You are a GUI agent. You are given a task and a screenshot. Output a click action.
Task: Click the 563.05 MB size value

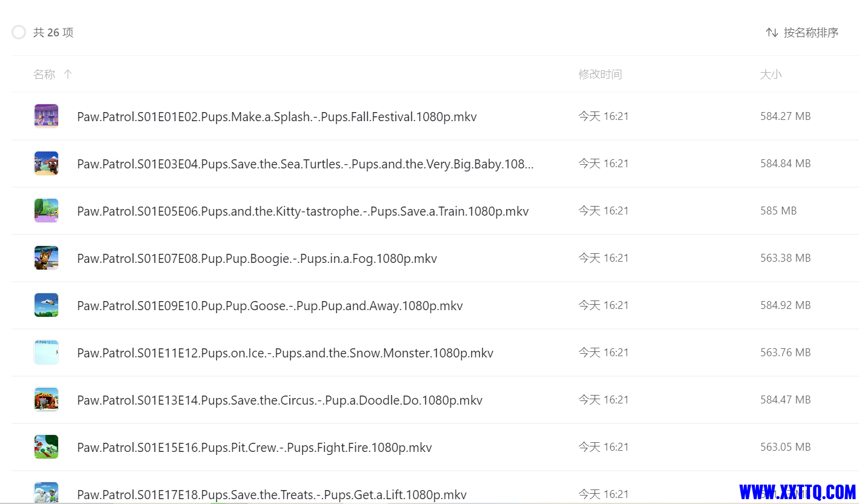click(x=785, y=446)
